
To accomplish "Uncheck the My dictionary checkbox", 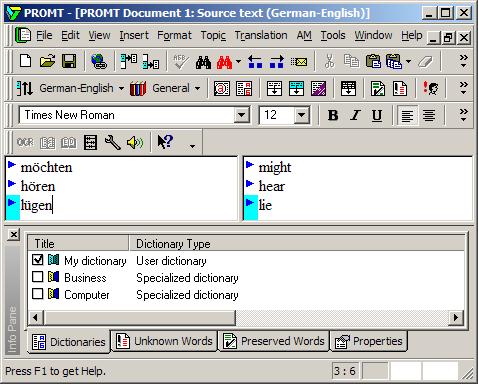I will [x=38, y=260].
